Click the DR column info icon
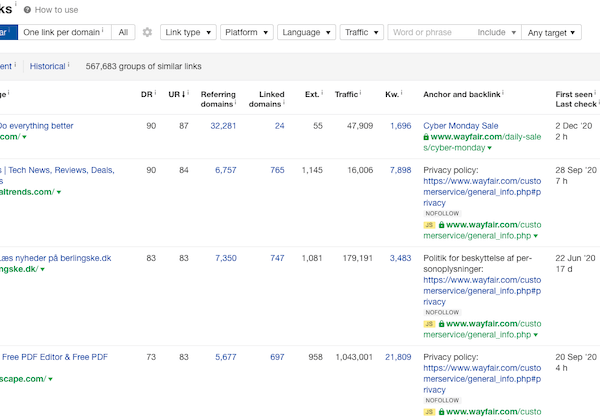Screen dimensions: 600x420 pos(157,94)
